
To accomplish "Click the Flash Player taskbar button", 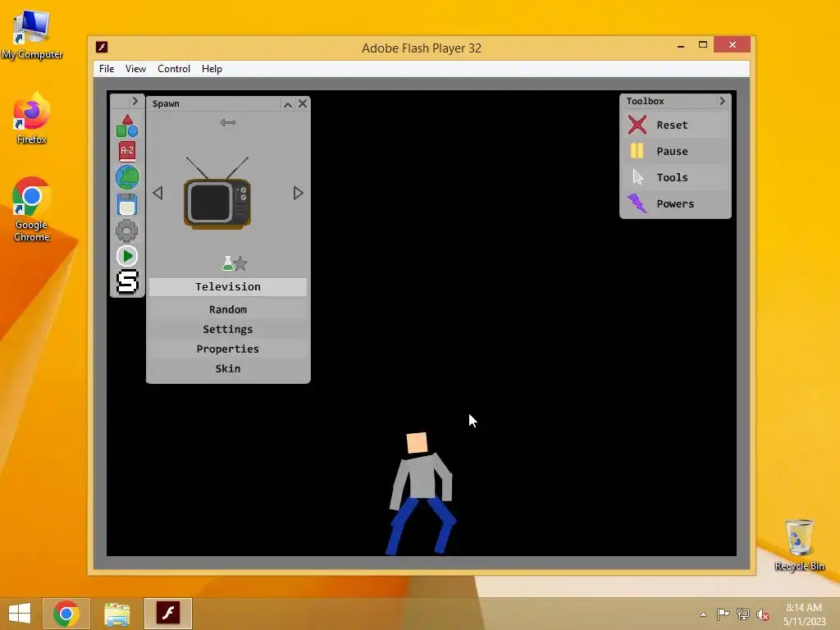I will coord(168,614).
